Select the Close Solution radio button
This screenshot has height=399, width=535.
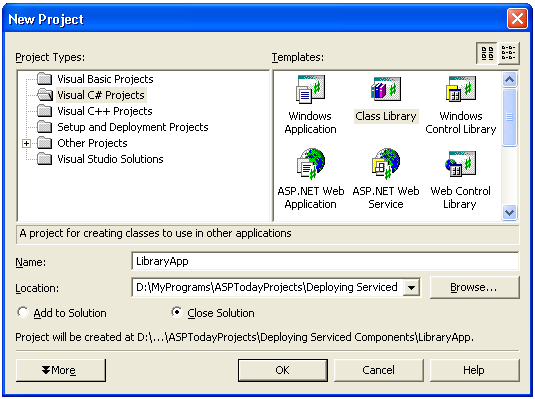click(177, 312)
